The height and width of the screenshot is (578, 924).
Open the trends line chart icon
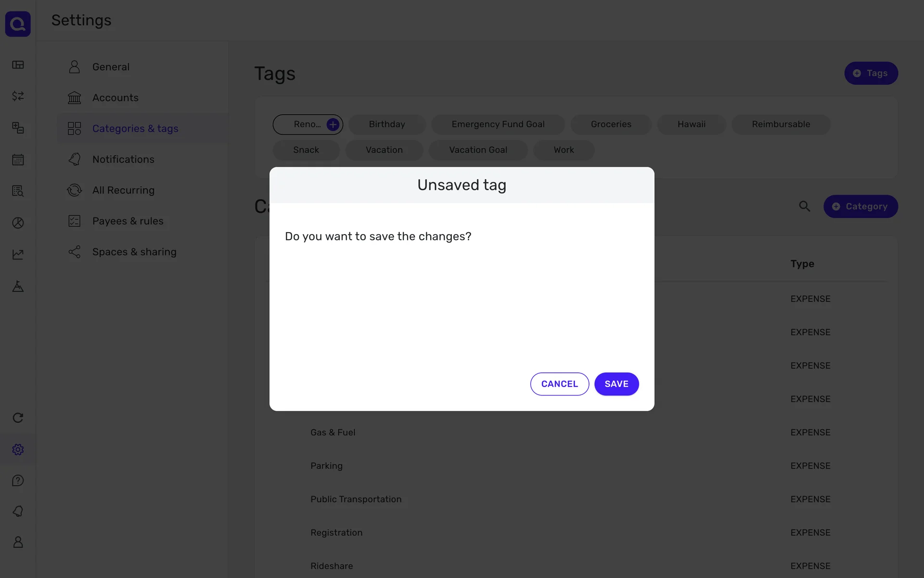(x=18, y=254)
